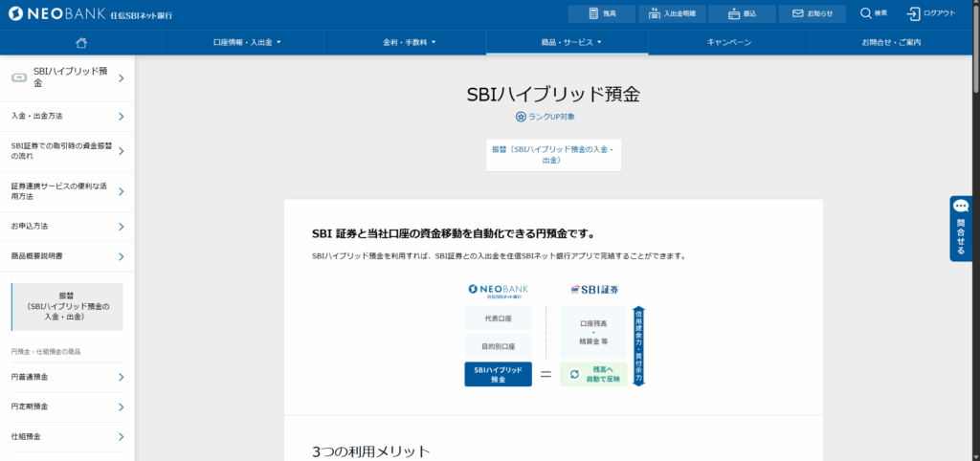The height and width of the screenshot is (461, 980).
Task: Click the heading 3つの利用メリット
Action: coord(371,451)
